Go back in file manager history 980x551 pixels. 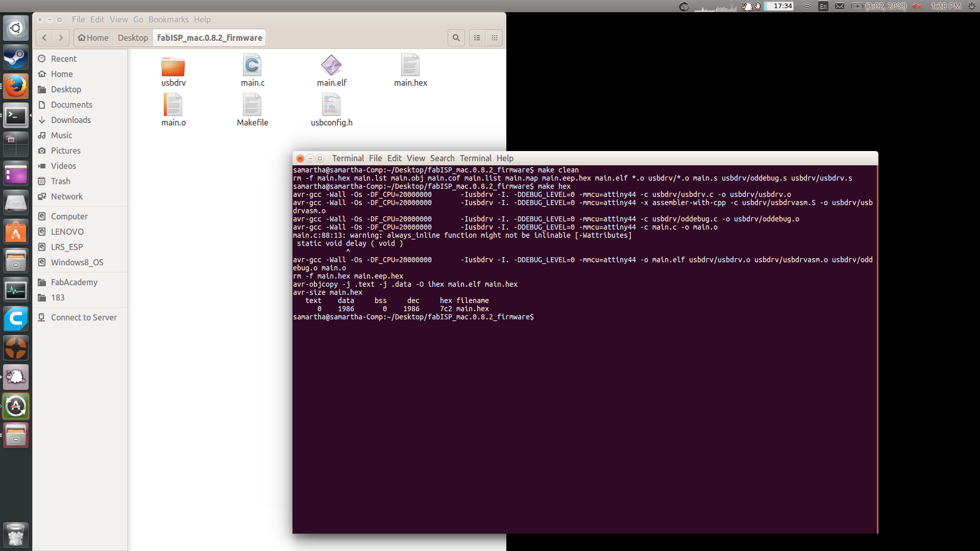tap(44, 38)
